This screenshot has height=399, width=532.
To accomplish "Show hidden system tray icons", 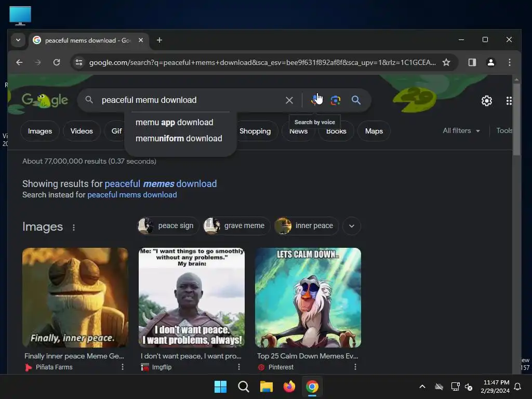I will click(x=422, y=387).
